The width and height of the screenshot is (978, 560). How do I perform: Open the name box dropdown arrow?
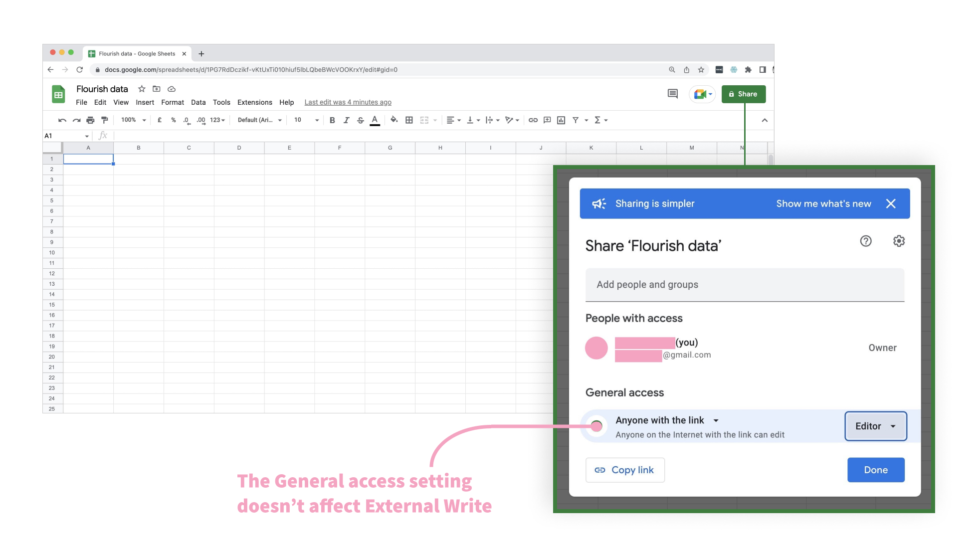[87, 136]
